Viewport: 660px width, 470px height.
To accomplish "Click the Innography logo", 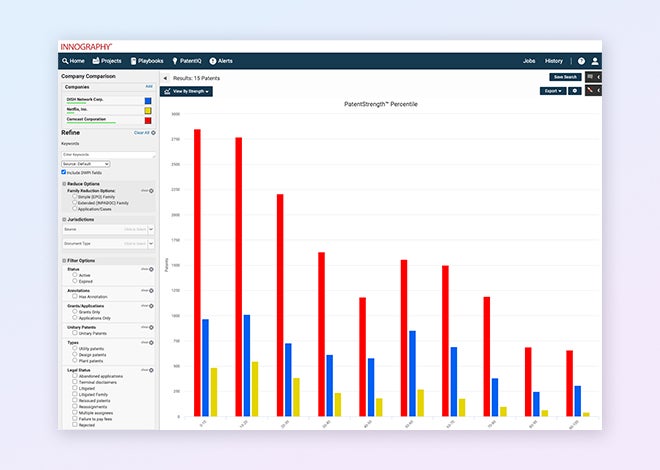I will [x=86, y=47].
